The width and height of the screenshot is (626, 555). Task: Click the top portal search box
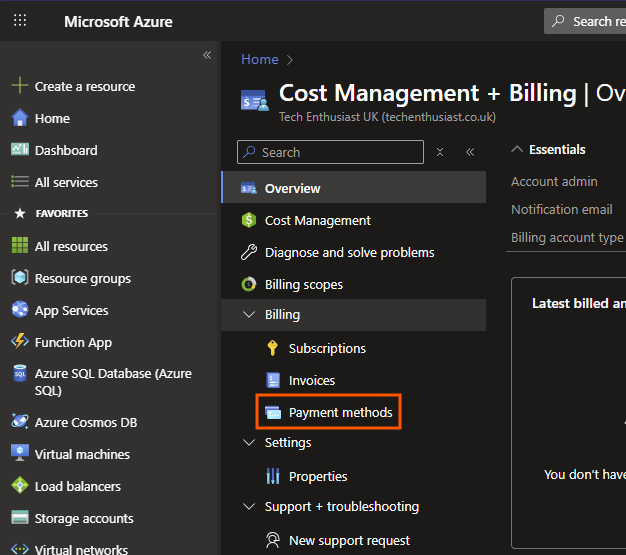(x=585, y=21)
